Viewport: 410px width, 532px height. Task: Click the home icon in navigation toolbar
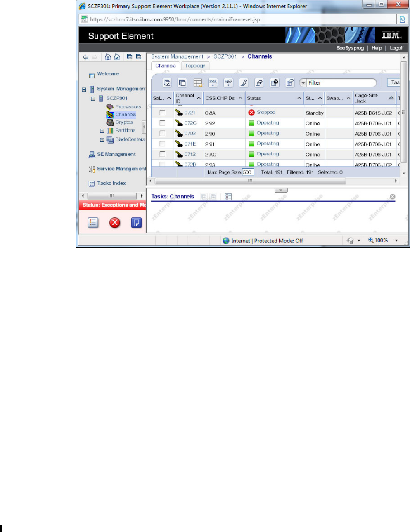coord(108,57)
